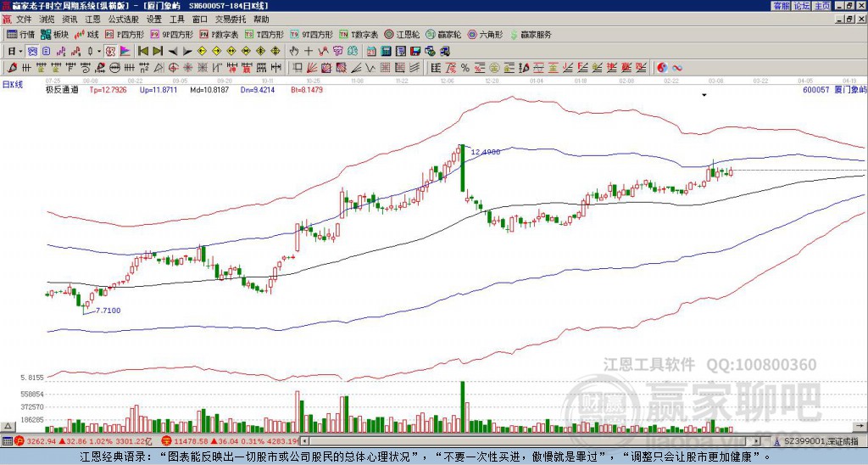Open the 交易委托 menu
This screenshot has width=868, height=465.
point(231,20)
